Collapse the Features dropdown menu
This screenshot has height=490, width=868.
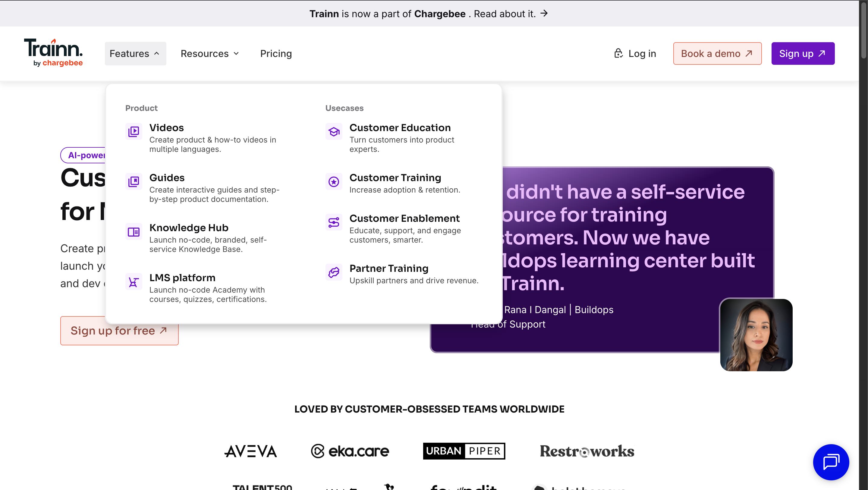pos(135,53)
